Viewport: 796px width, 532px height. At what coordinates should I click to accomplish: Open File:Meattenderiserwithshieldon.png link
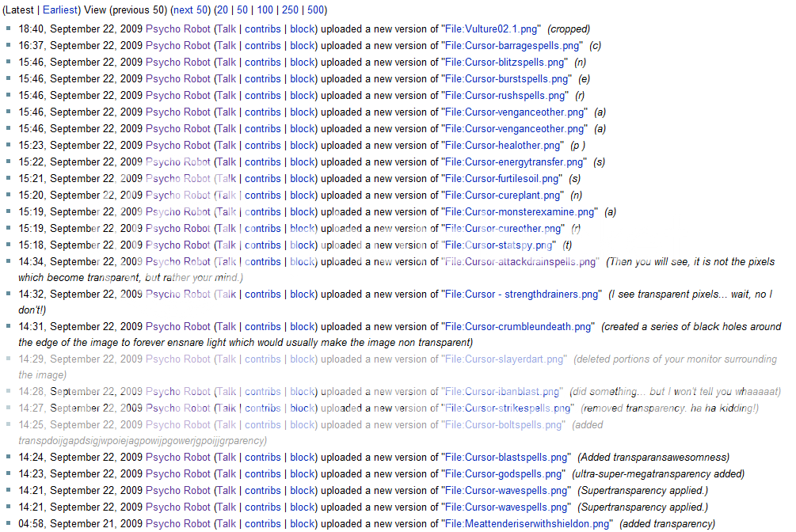tap(528, 523)
